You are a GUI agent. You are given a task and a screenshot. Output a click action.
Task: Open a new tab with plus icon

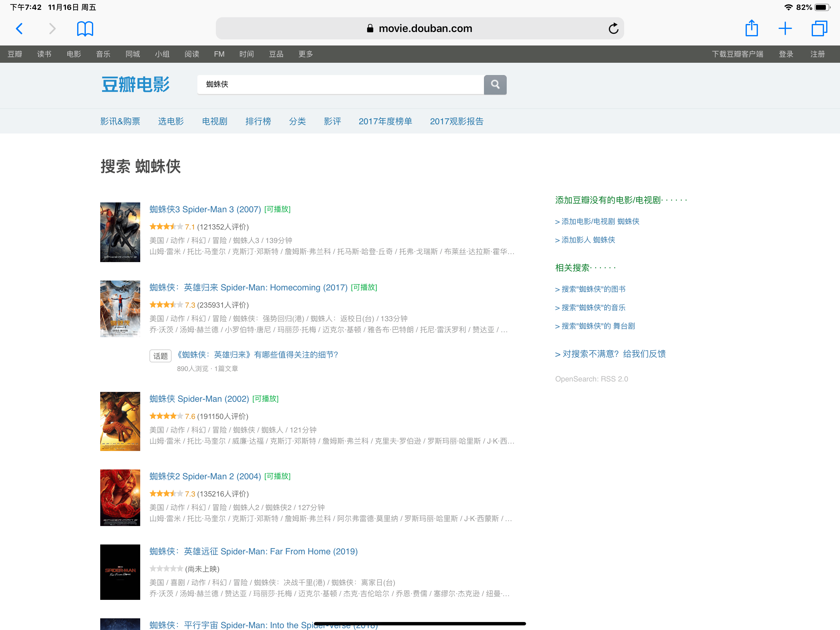coord(785,29)
